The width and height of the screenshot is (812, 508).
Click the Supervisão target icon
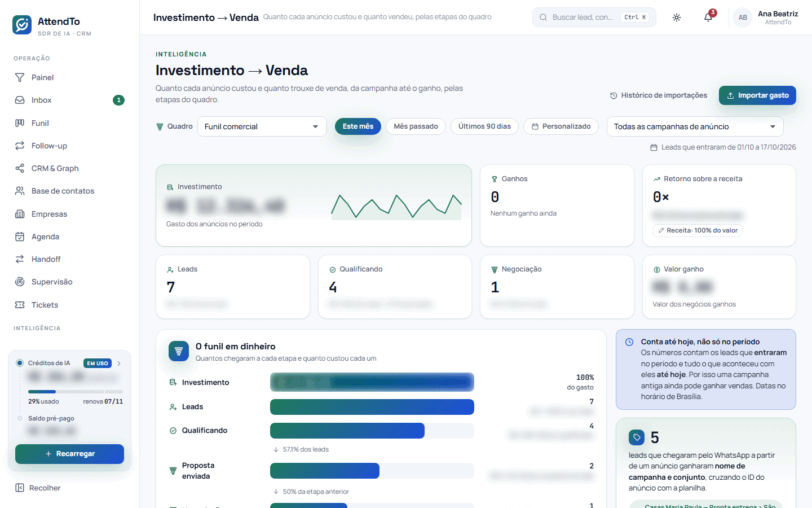[x=20, y=282]
